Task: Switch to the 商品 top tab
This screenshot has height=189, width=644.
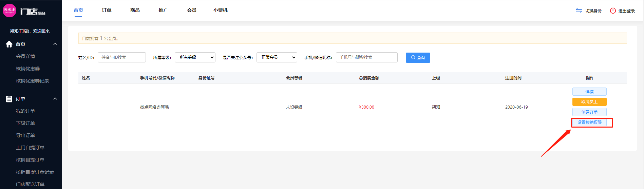Action: click(x=135, y=10)
